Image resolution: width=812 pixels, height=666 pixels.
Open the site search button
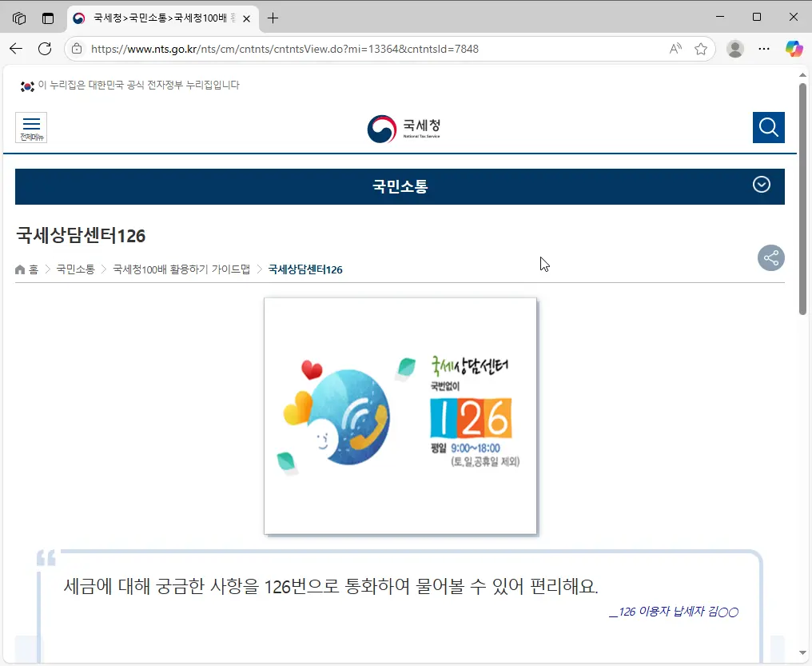pos(769,127)
